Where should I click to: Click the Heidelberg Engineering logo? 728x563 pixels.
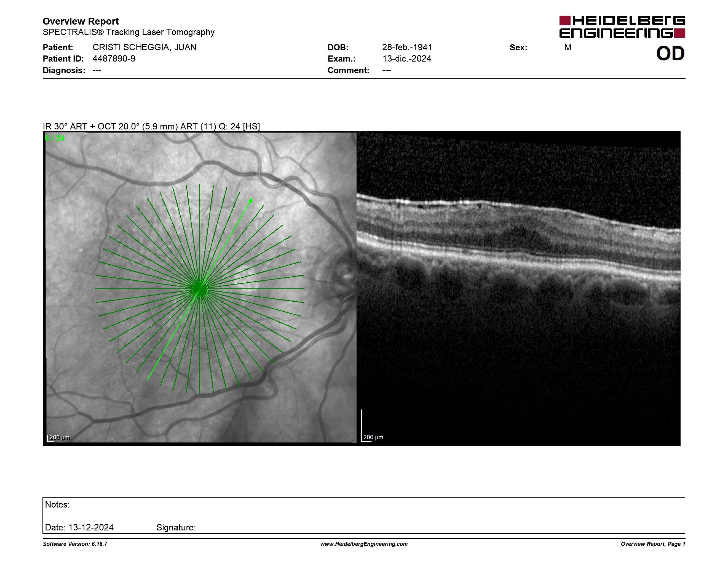click(622, 27)
